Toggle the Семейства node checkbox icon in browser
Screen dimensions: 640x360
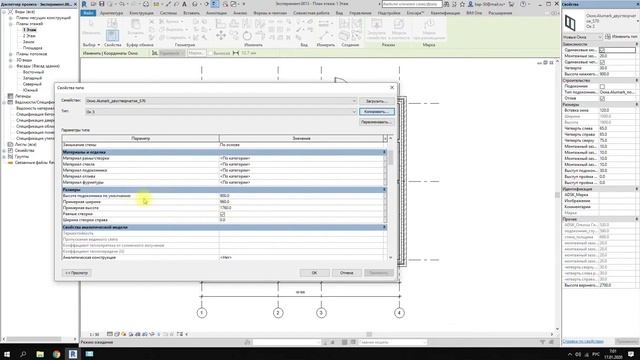pyautogui.click(x=11, y=150)
